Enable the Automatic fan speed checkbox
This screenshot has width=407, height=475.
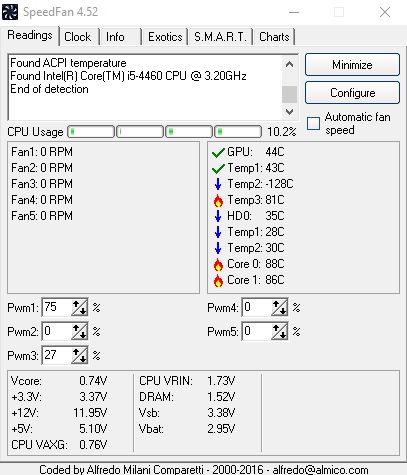[x=313, y=123]
